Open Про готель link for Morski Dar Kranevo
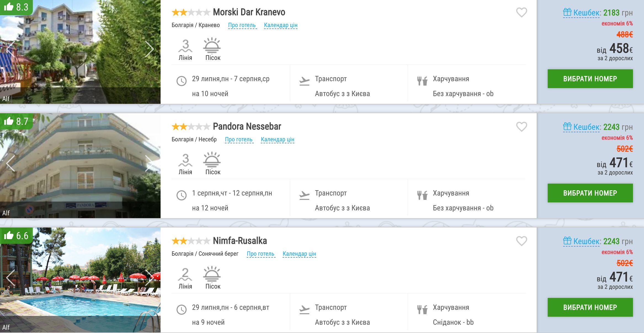The width and height of the screenshot is (644, 333). tap(242, 25)
